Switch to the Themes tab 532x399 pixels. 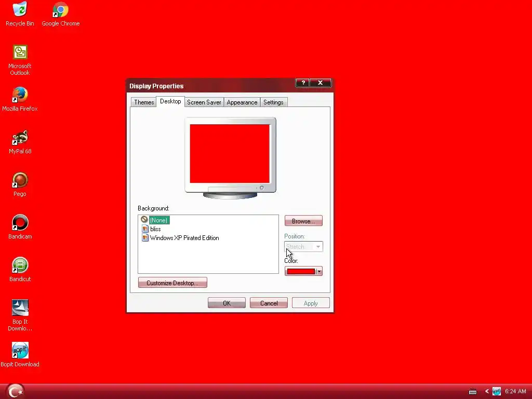pyautogui.click(x=143, y=102)
